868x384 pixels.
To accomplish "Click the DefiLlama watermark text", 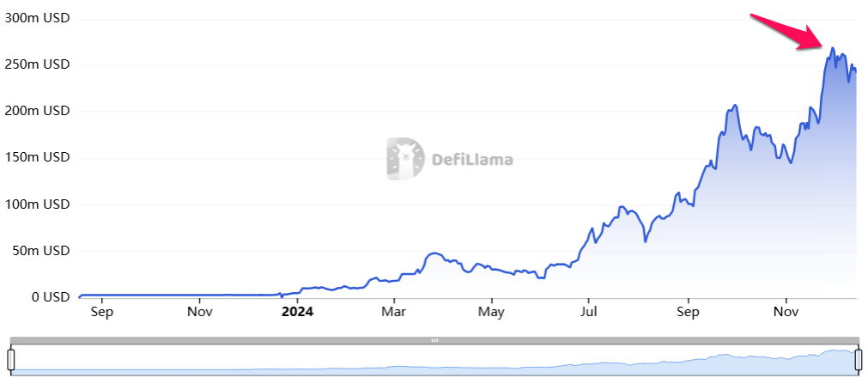I will click(471, 160).
